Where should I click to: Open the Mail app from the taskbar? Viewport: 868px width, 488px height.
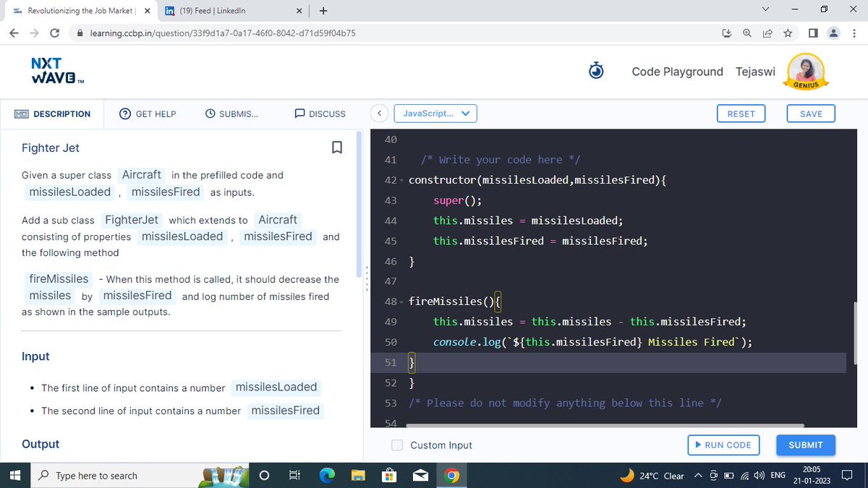(x=420, y=475)
